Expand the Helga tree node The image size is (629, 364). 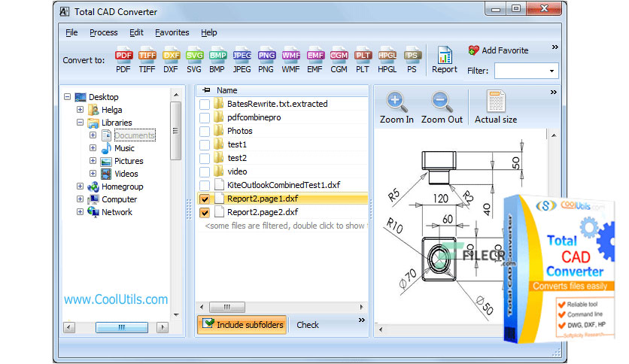click(x=80, y=110)
